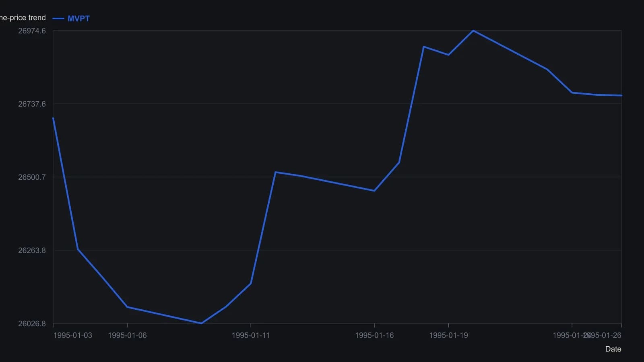The image size is (644, 362).
Task: Select the 1995-01-19 date tick label
Action: (x=448, y=335)
